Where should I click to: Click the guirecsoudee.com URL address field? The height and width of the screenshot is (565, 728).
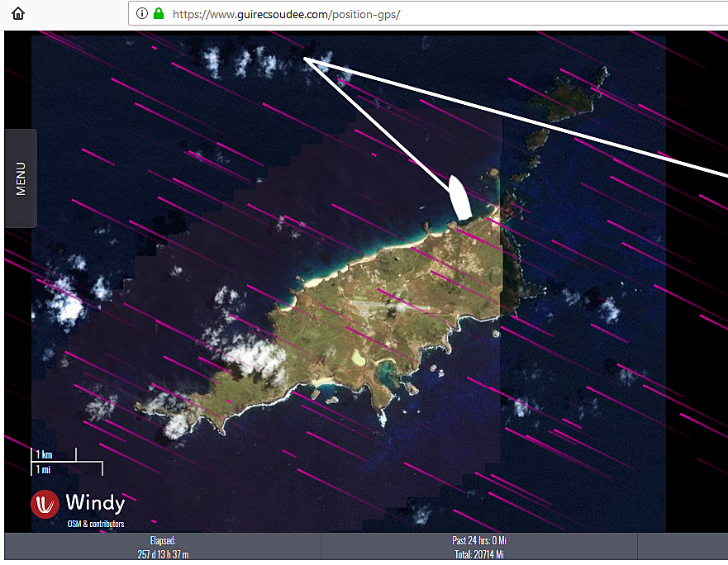(x=427, y=14)
